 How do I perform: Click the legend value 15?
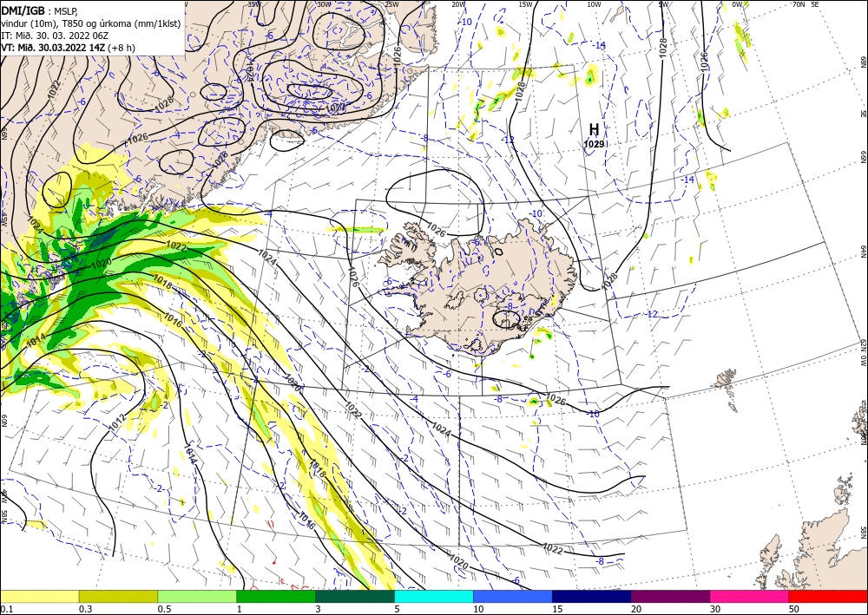[557, 609]
